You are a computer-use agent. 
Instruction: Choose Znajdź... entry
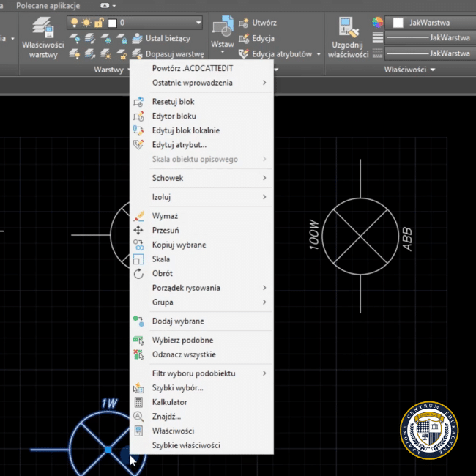[202, 417]
